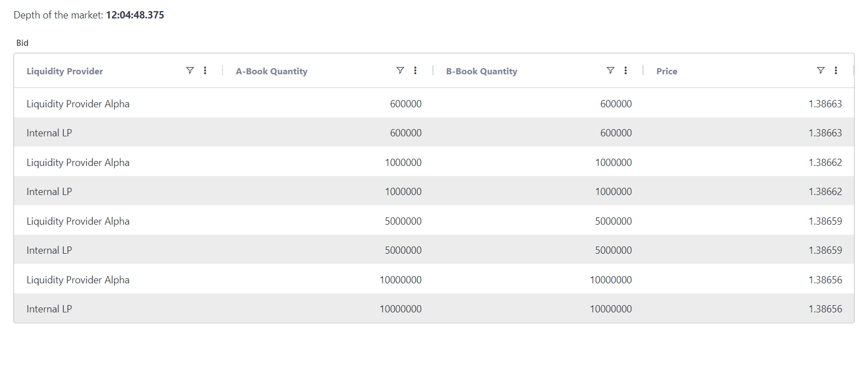Open B-Book Quantity column menu
Screen dimensions: 868x375
(x=625, y=70)
